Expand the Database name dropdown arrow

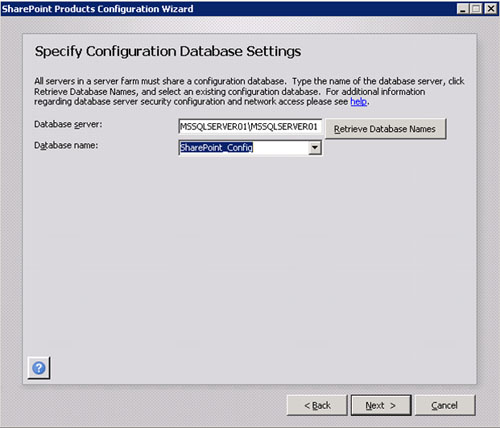(315, 147)
